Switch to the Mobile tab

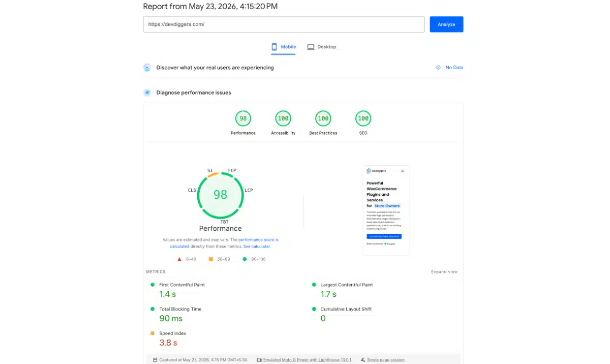(x=283, y=47)
